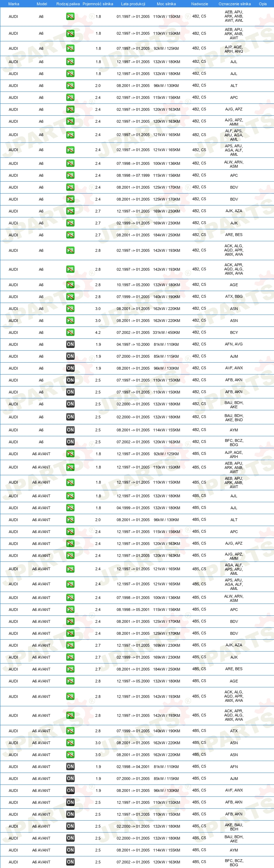
Task: Click ON icon in A6 AVF, AWX row
Action: coord(70,368)
